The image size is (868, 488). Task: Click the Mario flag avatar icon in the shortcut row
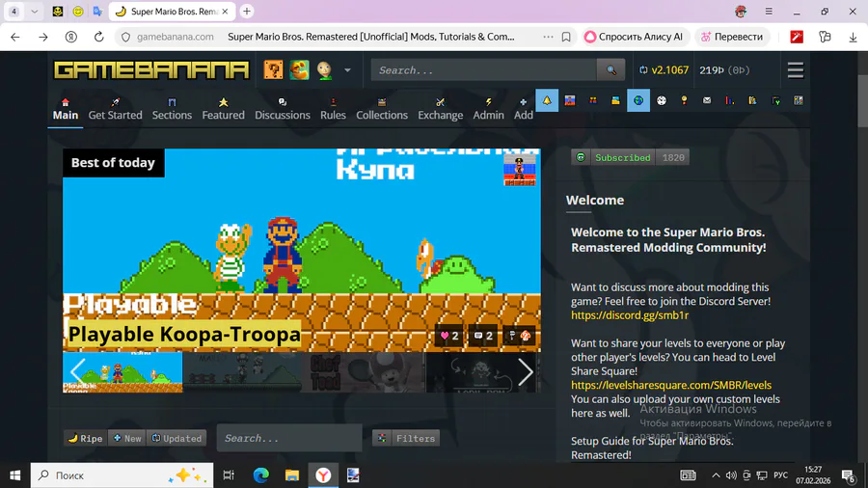coord(570,100)
